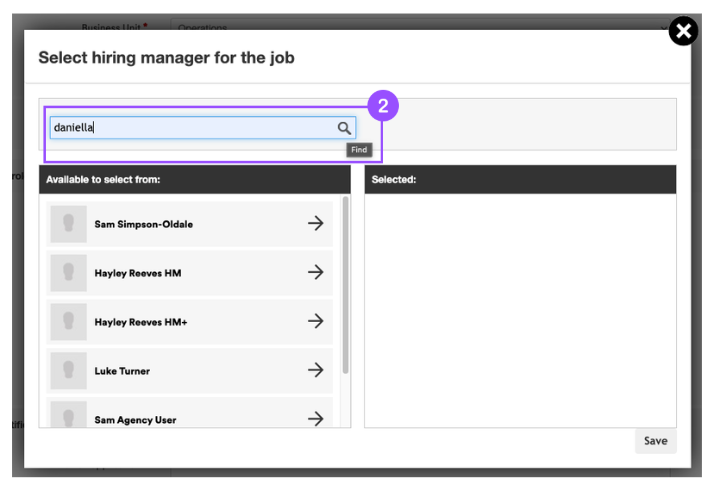715x491 pixels.
Task: Click Hayley Reeves HM+ avatar placeholder
Action: (68, 321)
